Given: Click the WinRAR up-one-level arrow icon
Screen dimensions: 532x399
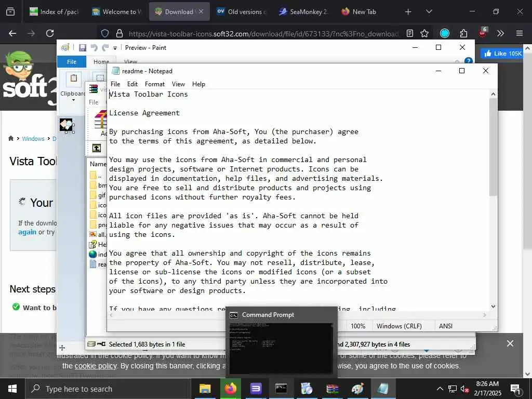Looking at the screenshot, I should click(x=97, y=148).
